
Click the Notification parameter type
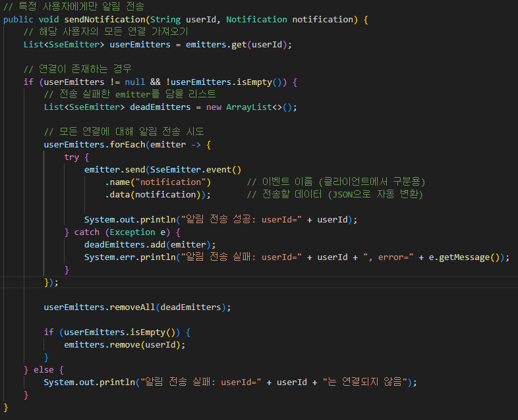[x=256, y=20]
